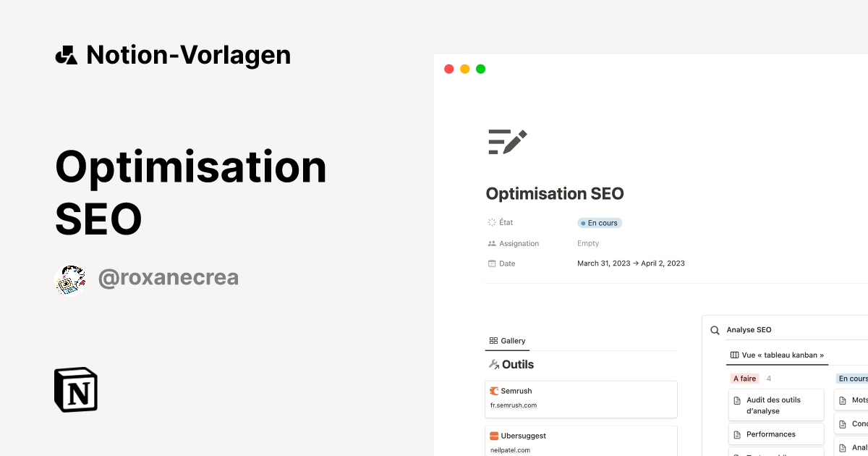Open the En cours status selector
The image size is (868, 456).
599,223
